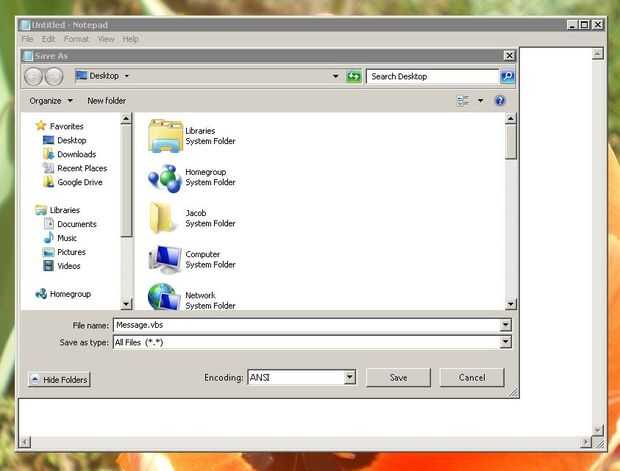Open Notepad File menu
The height and width of the screenshot is (471, 620).
[27, 39]
